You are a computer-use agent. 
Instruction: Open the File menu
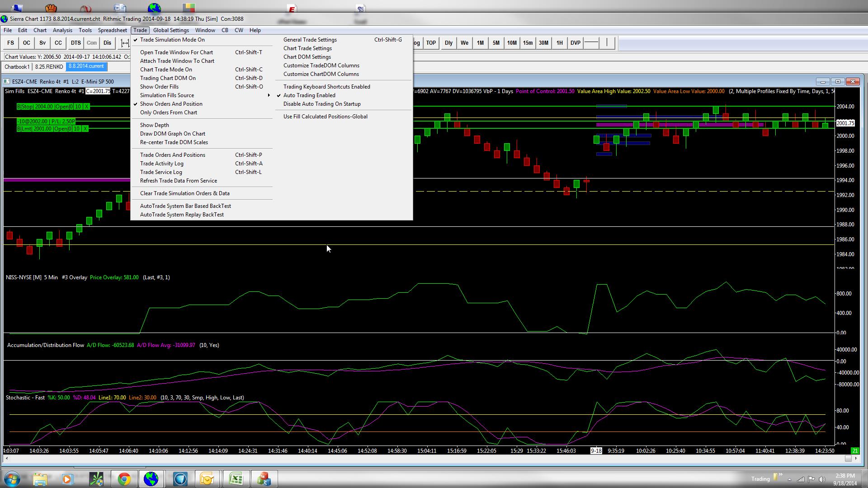8,30
